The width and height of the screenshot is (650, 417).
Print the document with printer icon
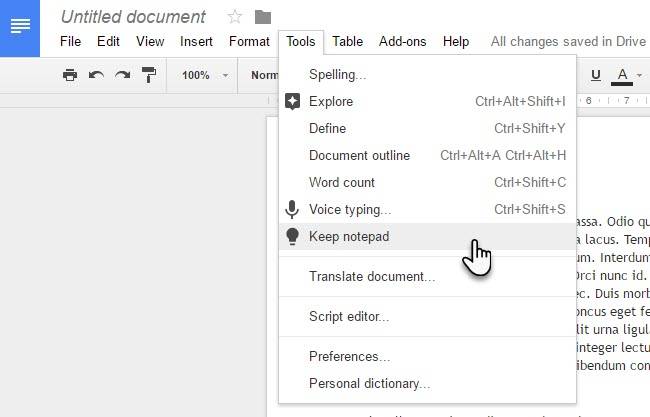click(70, 75)
